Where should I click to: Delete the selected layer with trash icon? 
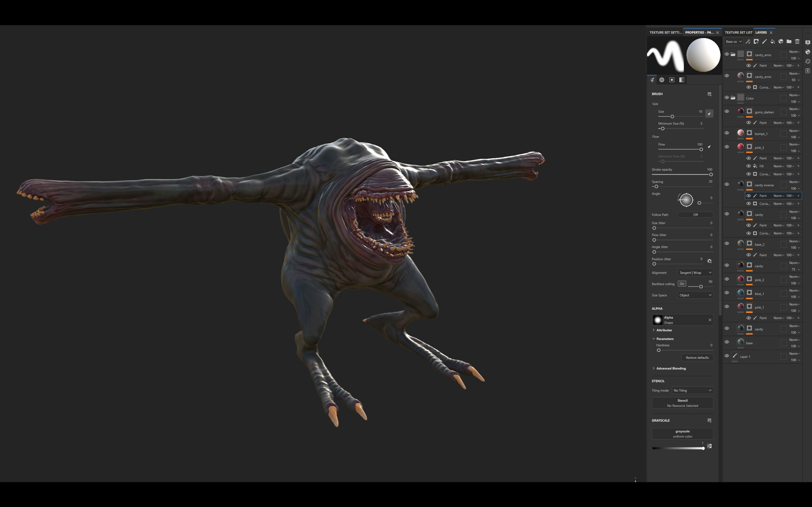pyautogui.click(x=797, y=42)
